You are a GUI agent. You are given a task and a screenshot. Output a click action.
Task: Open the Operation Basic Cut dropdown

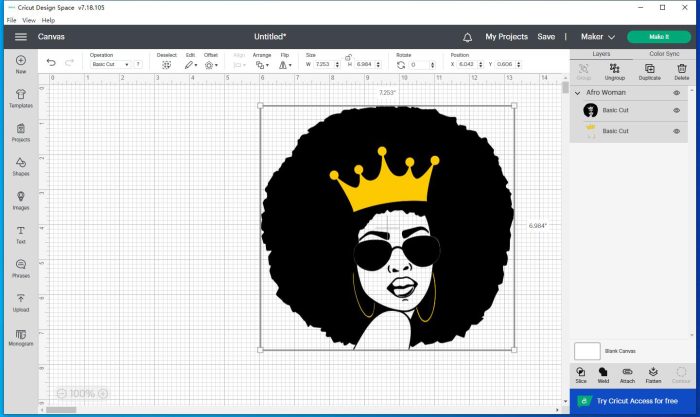110,64
